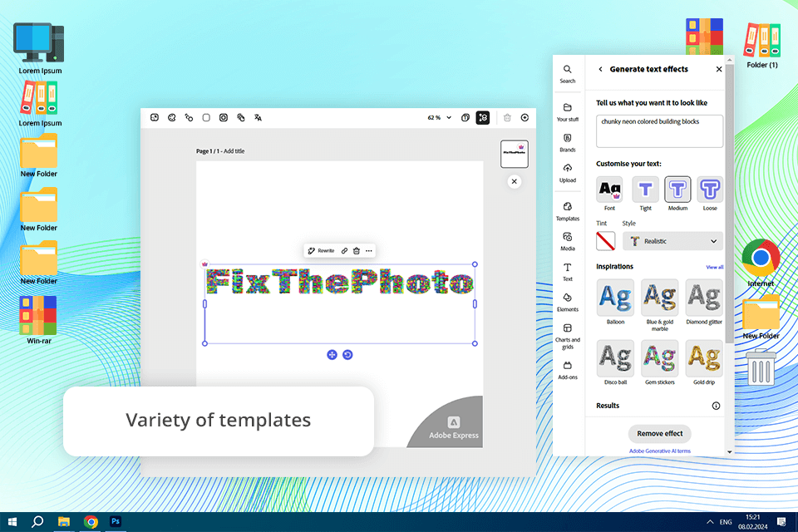798x532 pixels.
Task: Open the Your stuff panel
Action: tap(568, 112)
